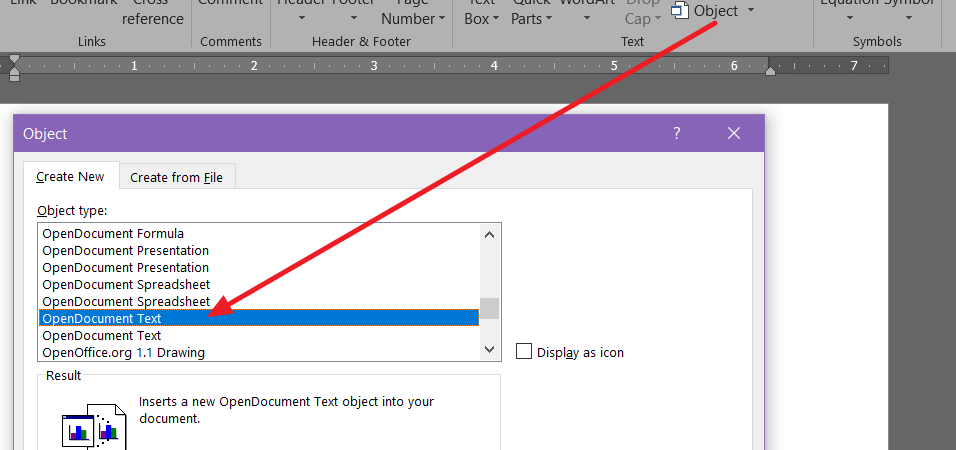Expand the Symbol dropdown arrow

tap(908, 19)
